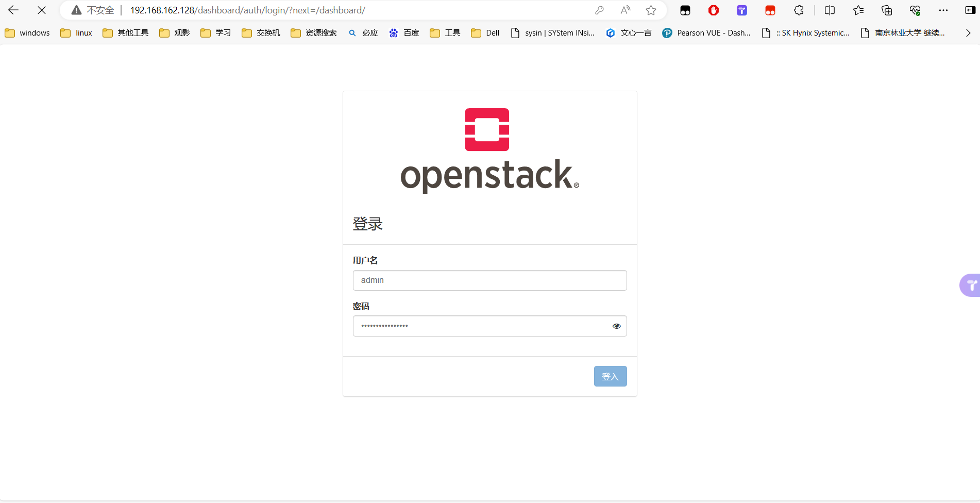Viewport: 980px width, 503px height.
Task: Open the 交换机 bookmarks folder
Action: 261,33
